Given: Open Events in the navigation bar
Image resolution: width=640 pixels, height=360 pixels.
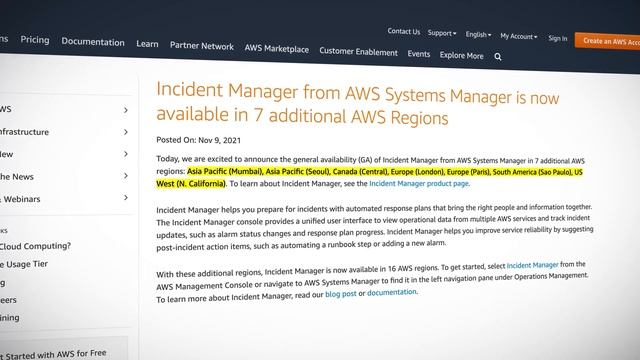Looking at the screenshot, I should (418, 53).
